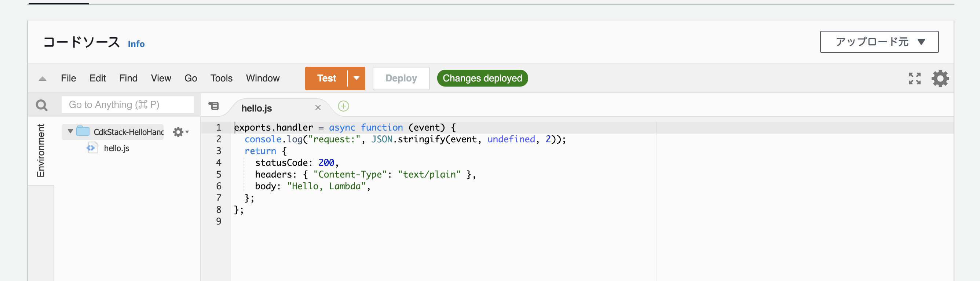Click the Deploy button

[401, 79]
